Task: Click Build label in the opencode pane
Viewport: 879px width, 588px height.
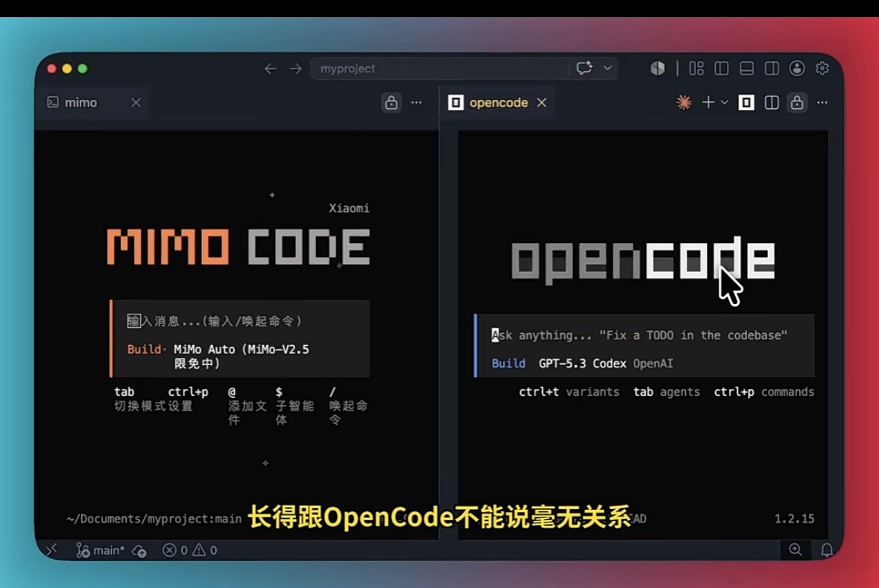Action: tap(508, 363)
